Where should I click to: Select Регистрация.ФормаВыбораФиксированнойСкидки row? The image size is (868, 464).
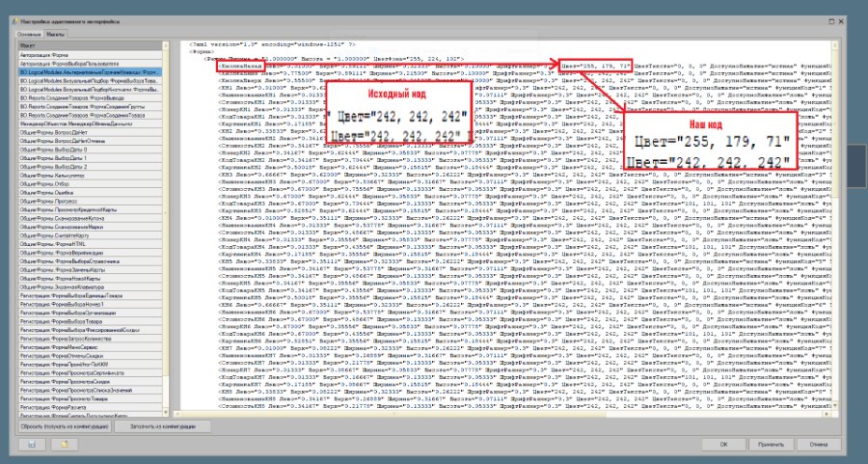pos(91,330)
